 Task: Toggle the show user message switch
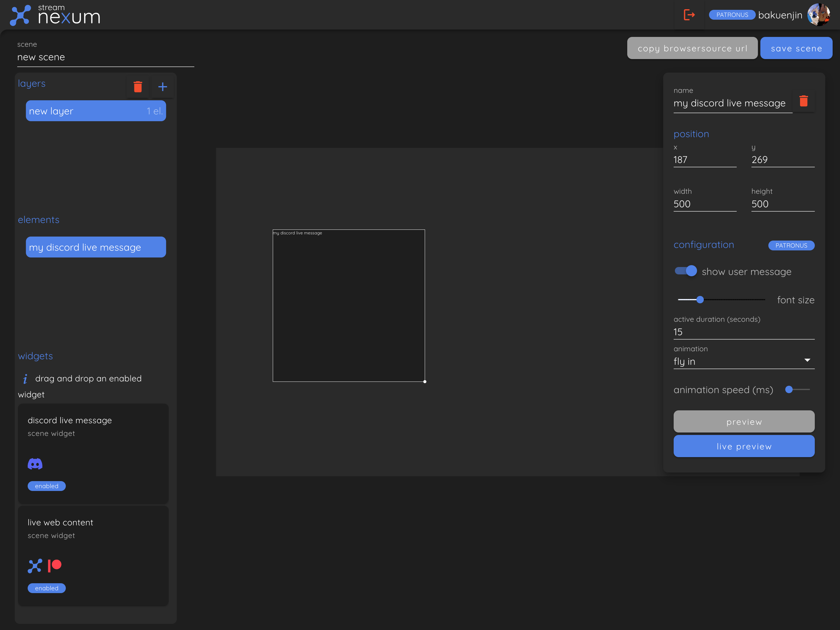(685, 271)
